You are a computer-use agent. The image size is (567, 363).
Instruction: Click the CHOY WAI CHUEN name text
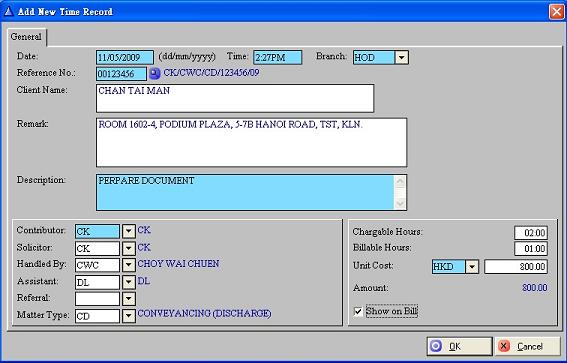click(x=178, y=264)
